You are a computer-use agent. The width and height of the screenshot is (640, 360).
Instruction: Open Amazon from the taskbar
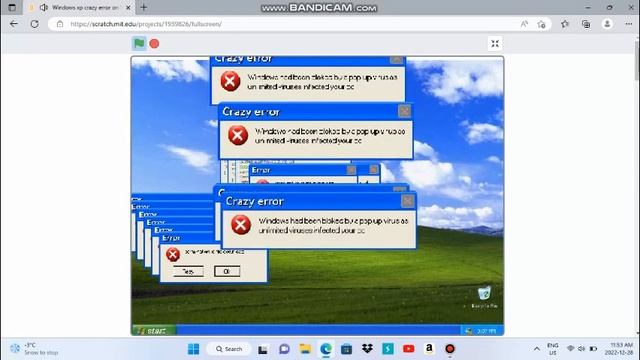point(429,349)
